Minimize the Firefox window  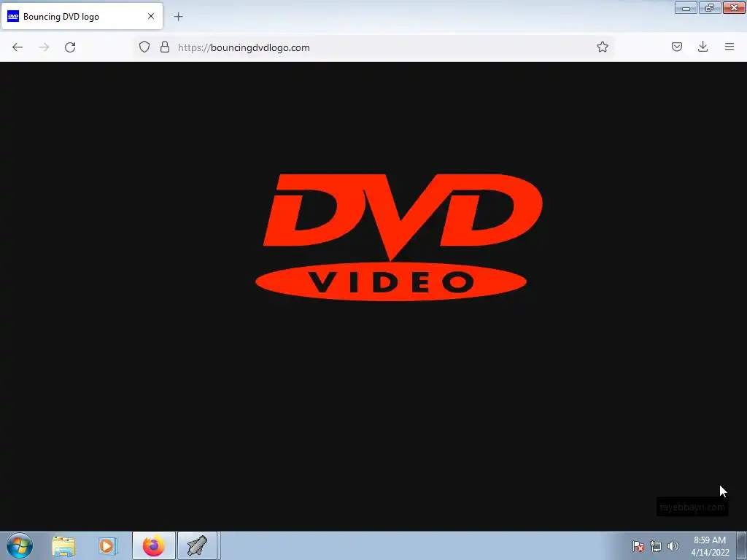coord(686,7)
